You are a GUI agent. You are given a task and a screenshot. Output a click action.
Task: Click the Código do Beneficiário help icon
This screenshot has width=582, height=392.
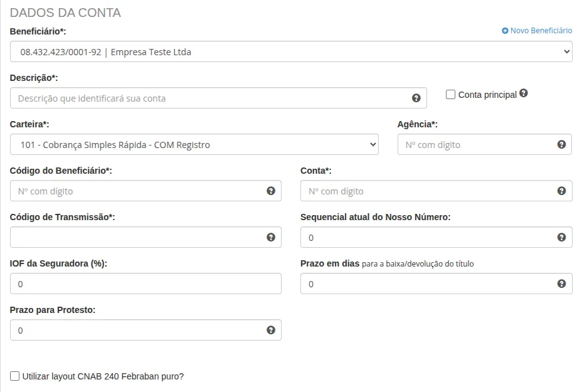click(x=270, y=191)
